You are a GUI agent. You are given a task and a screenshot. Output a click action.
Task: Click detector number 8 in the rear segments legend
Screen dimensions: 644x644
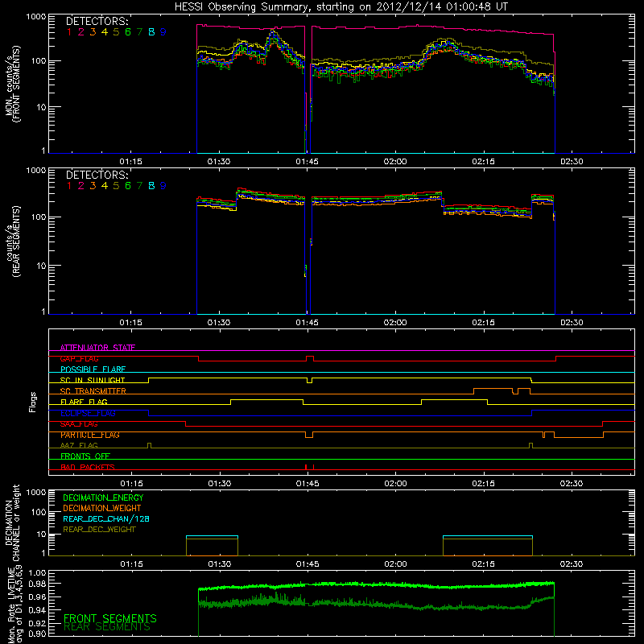coord(151,186)
